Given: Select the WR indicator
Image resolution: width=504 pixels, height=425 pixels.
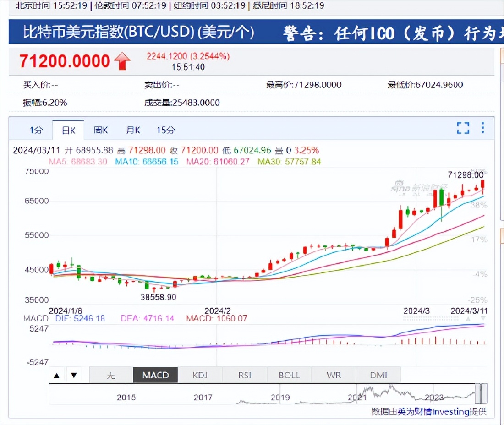Looking at the screenshot, I should point(333,375).
